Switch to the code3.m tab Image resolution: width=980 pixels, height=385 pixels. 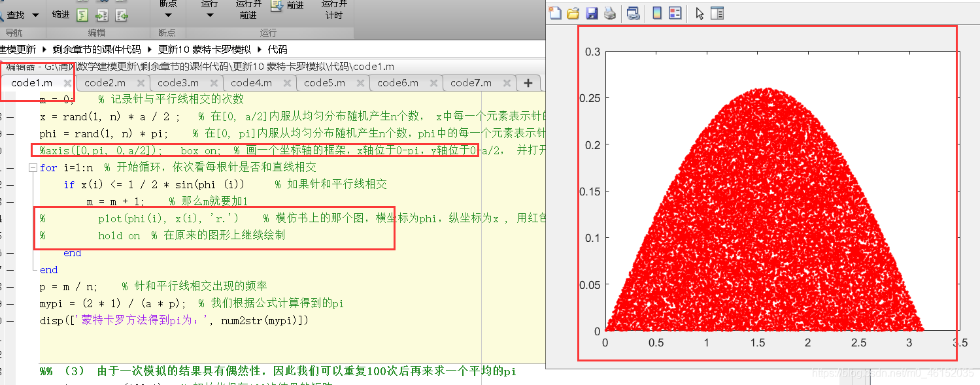coord(178,83)
